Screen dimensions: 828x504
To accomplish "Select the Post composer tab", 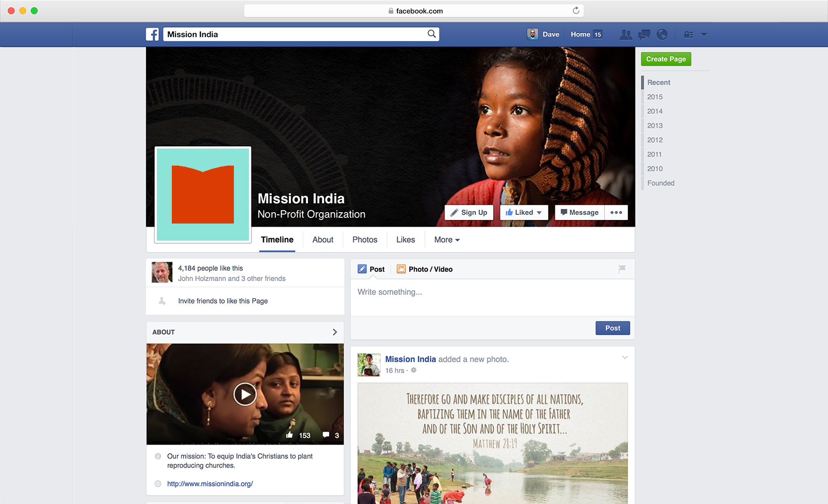I will (371, 269).
